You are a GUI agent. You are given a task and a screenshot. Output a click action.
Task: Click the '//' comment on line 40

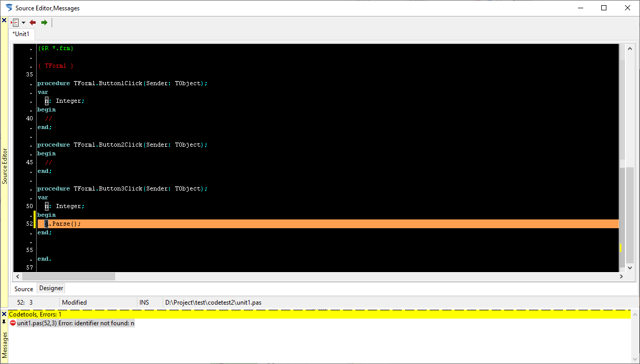coord(49,118)
